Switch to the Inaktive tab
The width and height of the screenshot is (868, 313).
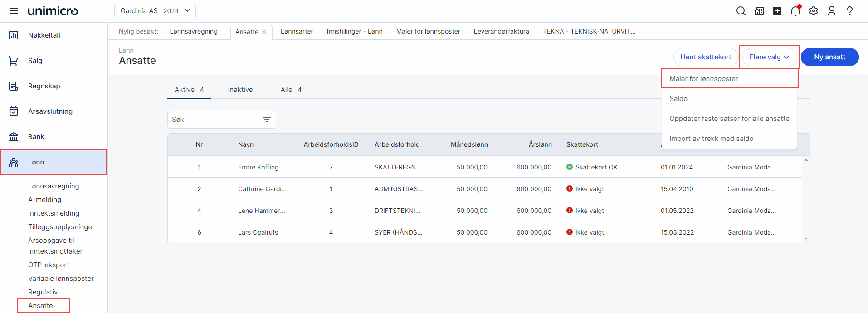[240, 90]
